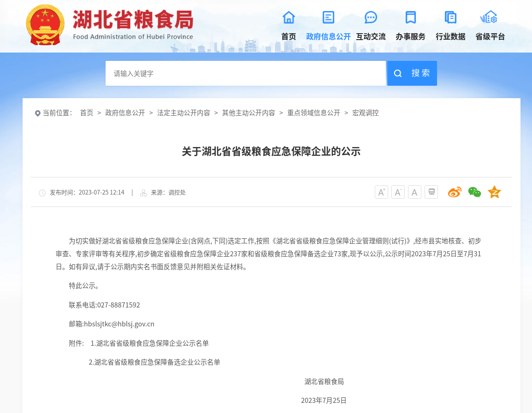This screenshot has width=532, height=413.
Task: Click the publish time 2023-07-25 12:14
Action: coord(101,192)
